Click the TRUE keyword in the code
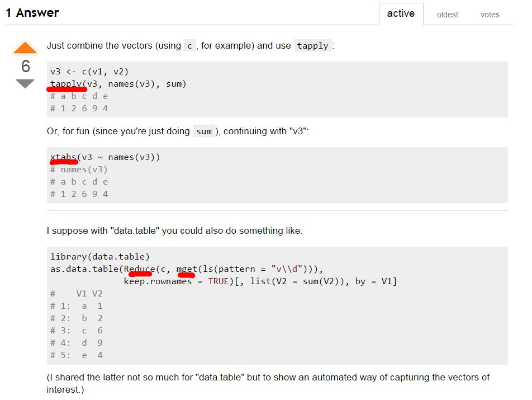Screen dimensions: 532x400 (218, 281)
